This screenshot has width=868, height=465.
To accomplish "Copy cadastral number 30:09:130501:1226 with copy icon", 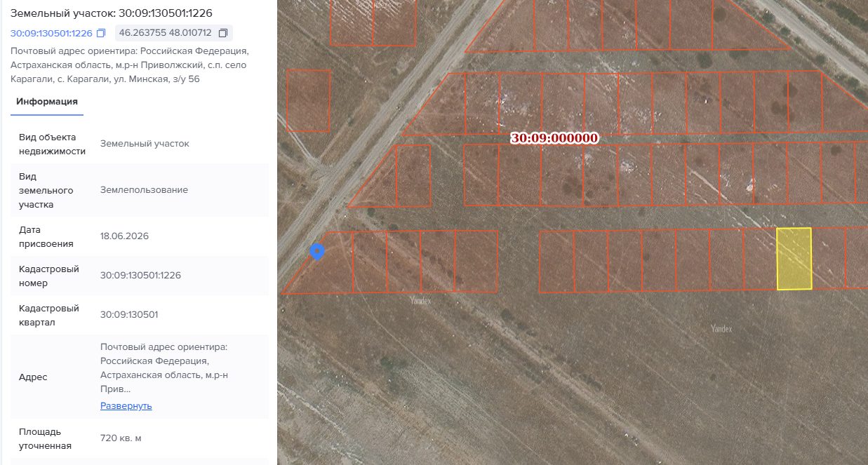I will (101, 33).
